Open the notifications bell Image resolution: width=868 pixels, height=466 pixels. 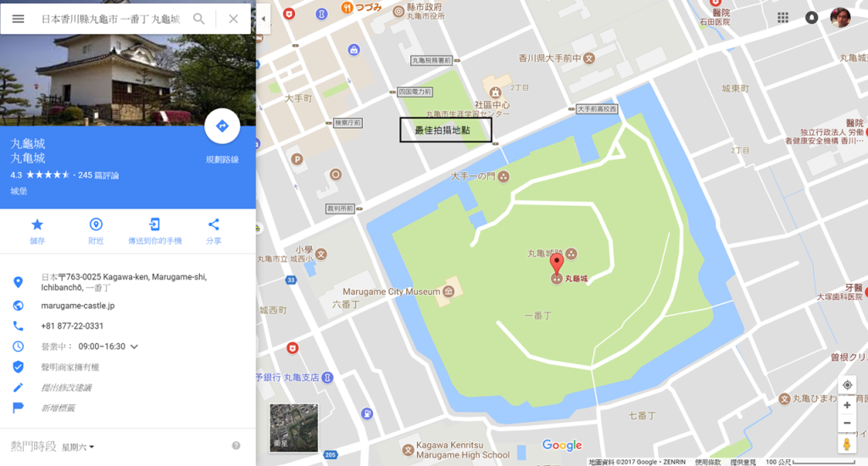point(811,18)
